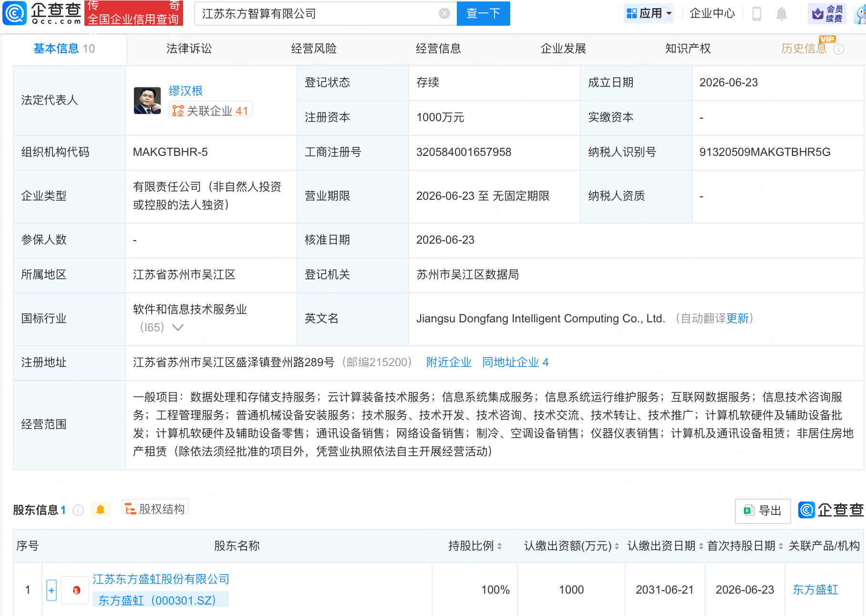Open 企业中心 in the header
Viewport: 866px width, 616px height.
click(712, 13)
